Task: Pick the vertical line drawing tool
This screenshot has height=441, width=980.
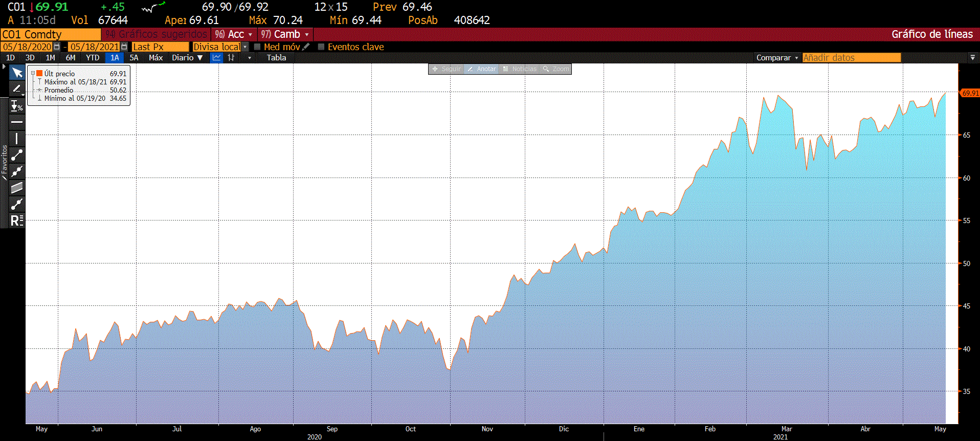Action: coord(17,139)
